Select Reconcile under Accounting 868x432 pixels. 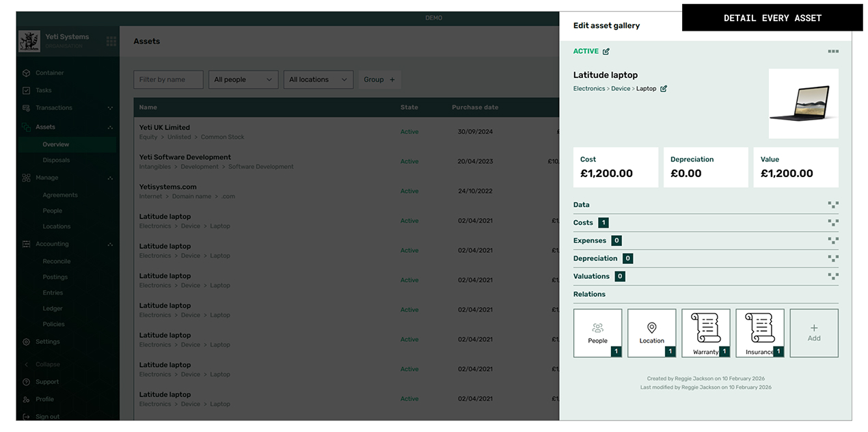(x=56, y=260)
